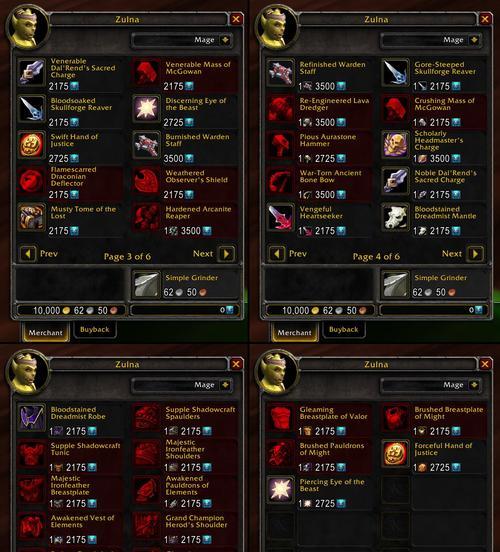Select the Refinished Warden Staff item
500x552 pixels.
pyautogui.click(x=318, y=73)
